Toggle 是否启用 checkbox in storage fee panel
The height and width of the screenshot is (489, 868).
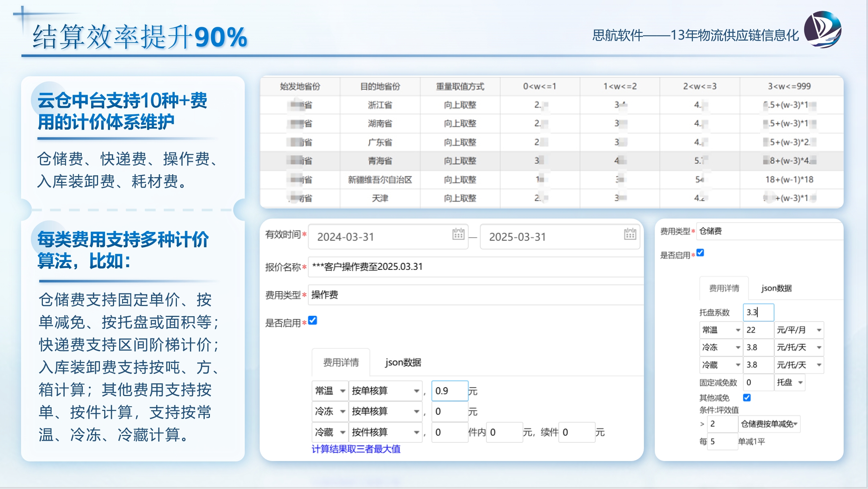pyautogui.click(x=700, y=253)
